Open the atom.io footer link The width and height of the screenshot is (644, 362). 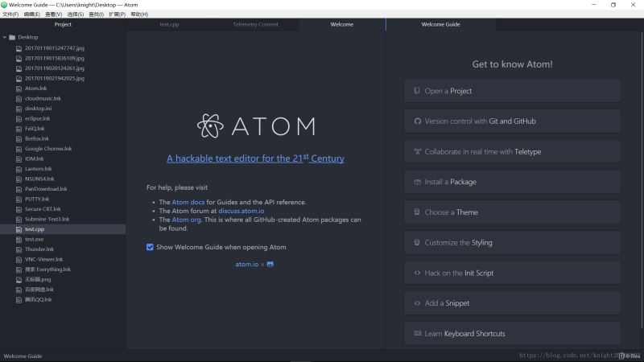pos(247,265)
